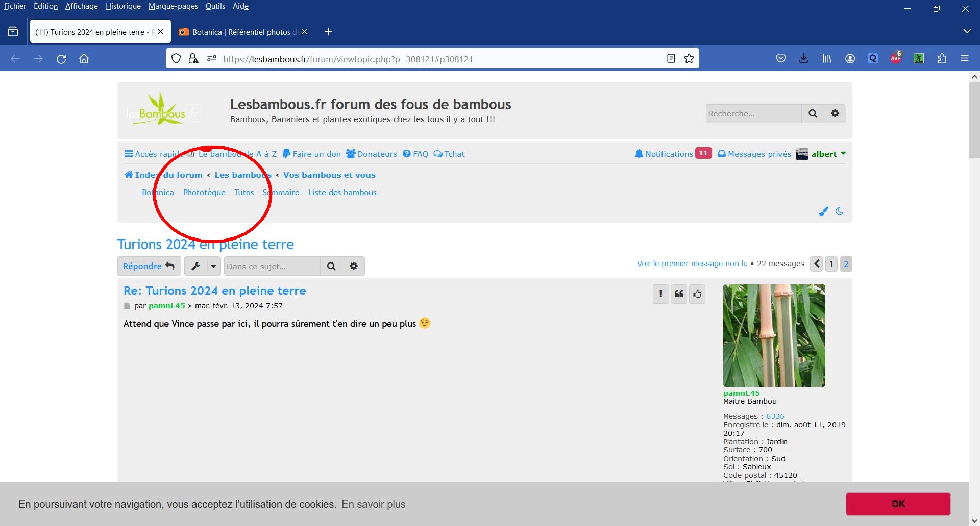Reload the current page
Image resolution: width=980 pixels, height=526 pixels.
(61, 59)
